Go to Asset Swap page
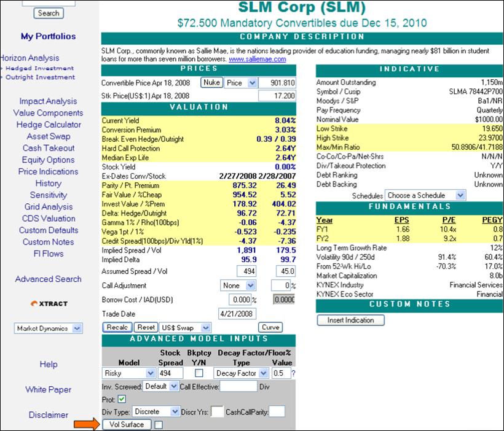 pos(49,136)
